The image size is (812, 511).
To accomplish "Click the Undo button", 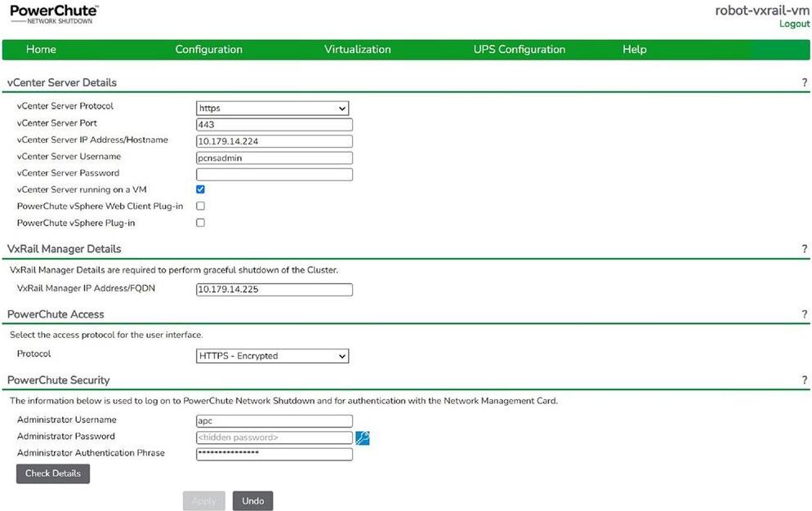I will pyautogui.click(x=252, y=500).
